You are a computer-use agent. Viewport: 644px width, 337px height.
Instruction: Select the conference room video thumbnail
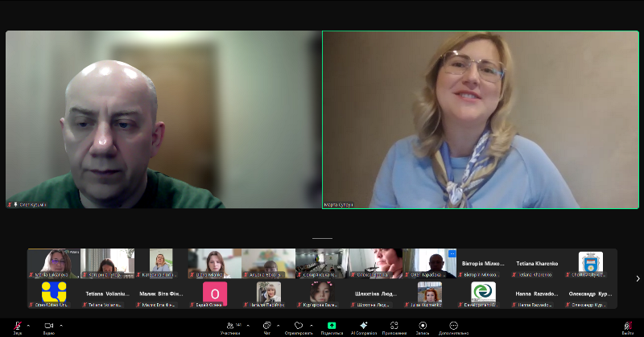coord(322,264)
